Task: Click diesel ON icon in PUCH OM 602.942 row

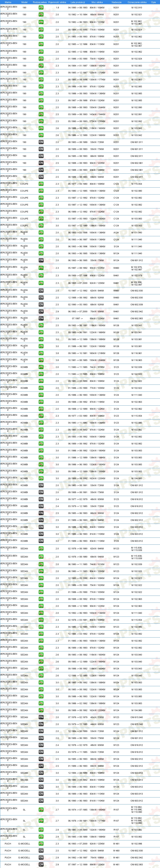Action: [41, 858]
